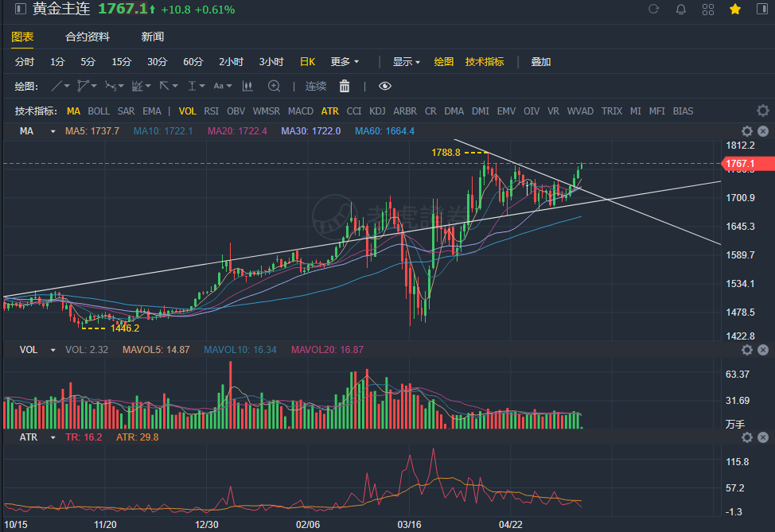This screenshot has height=532, width=775.
Task: Open the technical indicators settings gear
Action: click(x=763, y=111)
